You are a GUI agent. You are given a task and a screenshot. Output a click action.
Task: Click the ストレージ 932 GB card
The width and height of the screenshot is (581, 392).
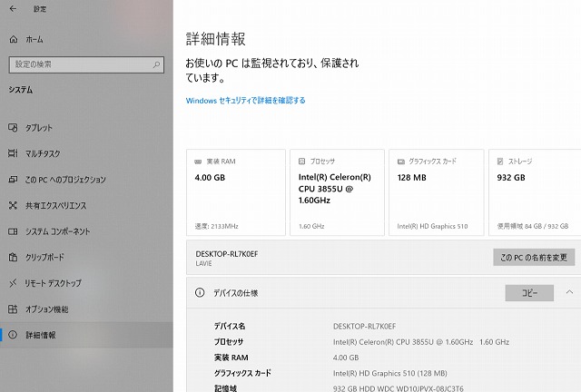tap(535, 191)
